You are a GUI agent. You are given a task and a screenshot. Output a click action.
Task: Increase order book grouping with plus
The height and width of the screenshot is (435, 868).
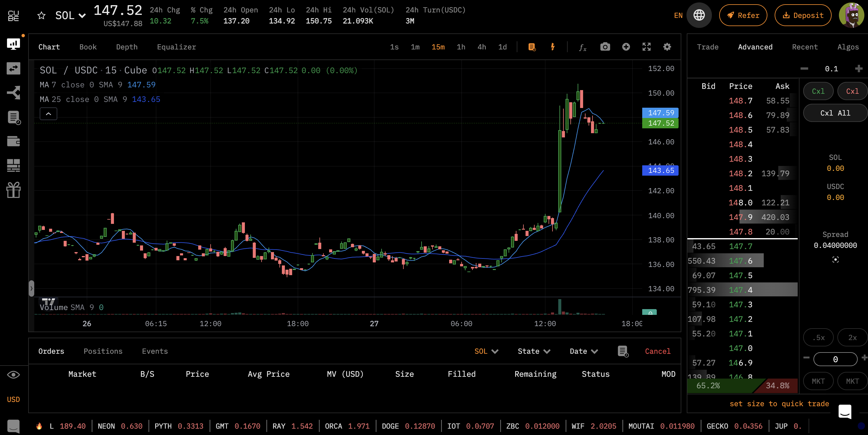pyautogui.click(x=858, y=69)
